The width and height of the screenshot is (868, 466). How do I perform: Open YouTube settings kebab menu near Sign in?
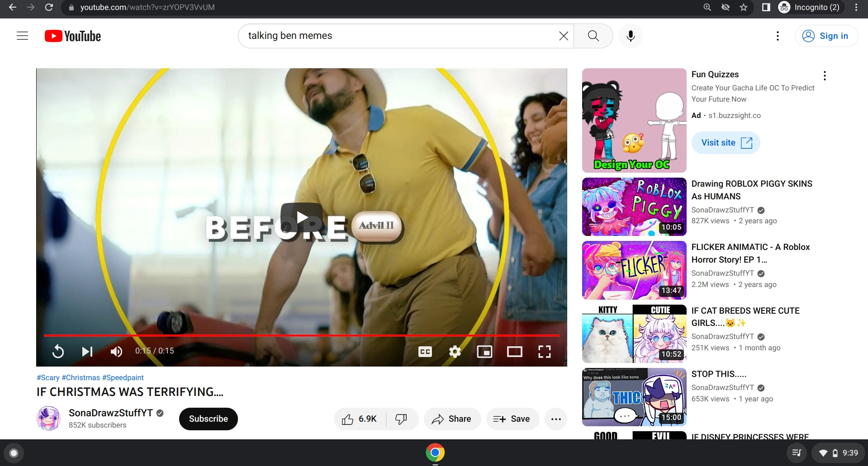[x=778, y=36]
